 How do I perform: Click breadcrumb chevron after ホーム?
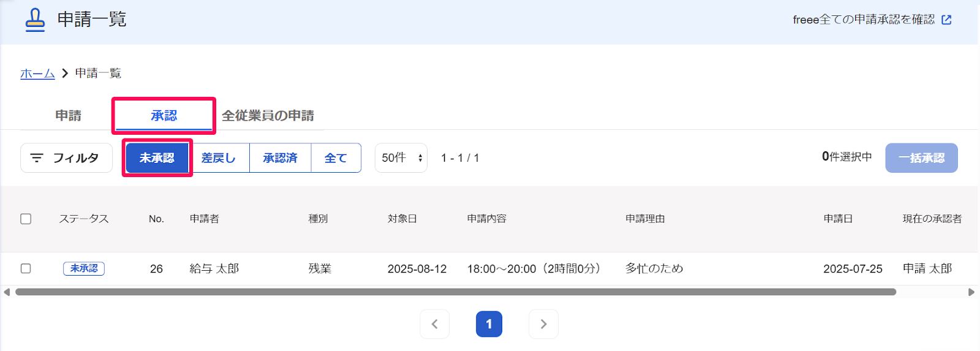point(65,74)
